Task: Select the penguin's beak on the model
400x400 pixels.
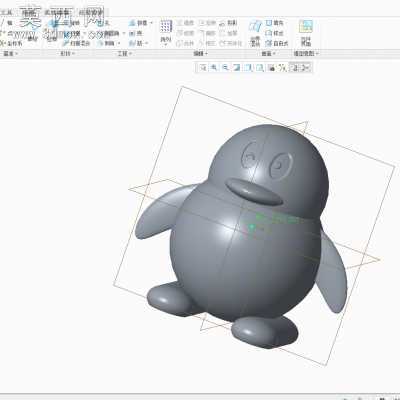Action: (254, 192)
